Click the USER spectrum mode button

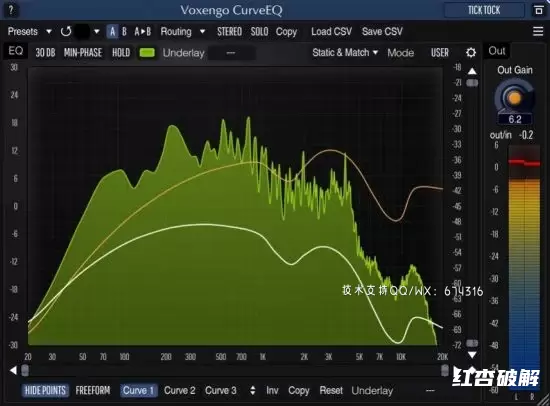[440, 53]
